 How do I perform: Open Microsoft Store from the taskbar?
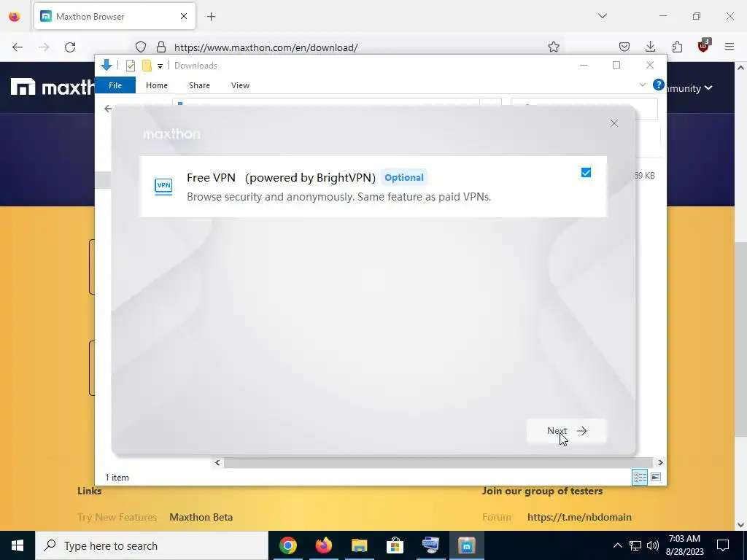(395, 545)
